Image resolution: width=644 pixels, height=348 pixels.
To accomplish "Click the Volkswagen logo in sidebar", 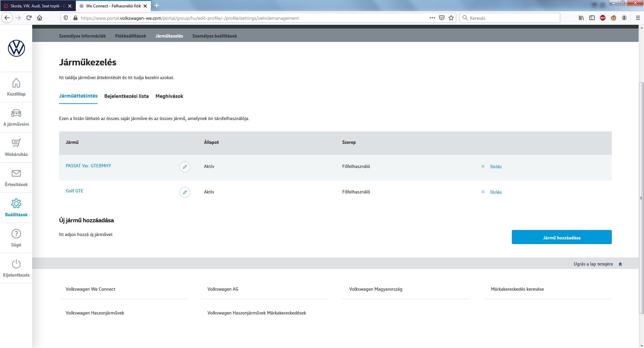I will pyautogui.click(x=16, y=48).
